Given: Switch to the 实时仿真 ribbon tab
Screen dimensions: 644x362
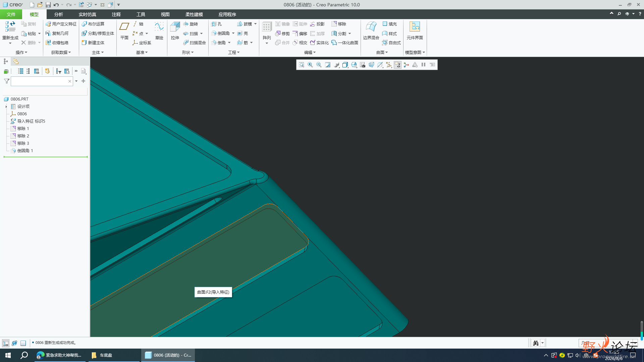Looking at the screenshot, I should pos(87,14).
